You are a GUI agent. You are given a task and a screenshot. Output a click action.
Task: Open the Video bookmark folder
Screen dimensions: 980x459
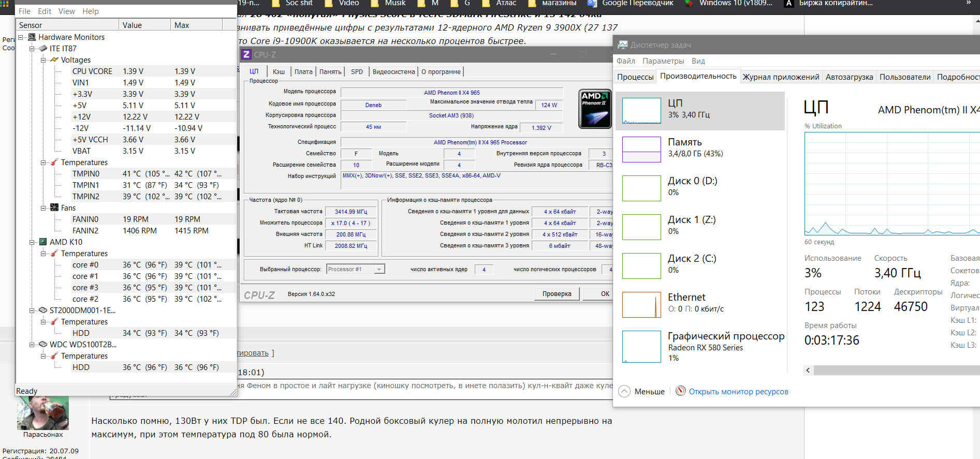[342, 3]
